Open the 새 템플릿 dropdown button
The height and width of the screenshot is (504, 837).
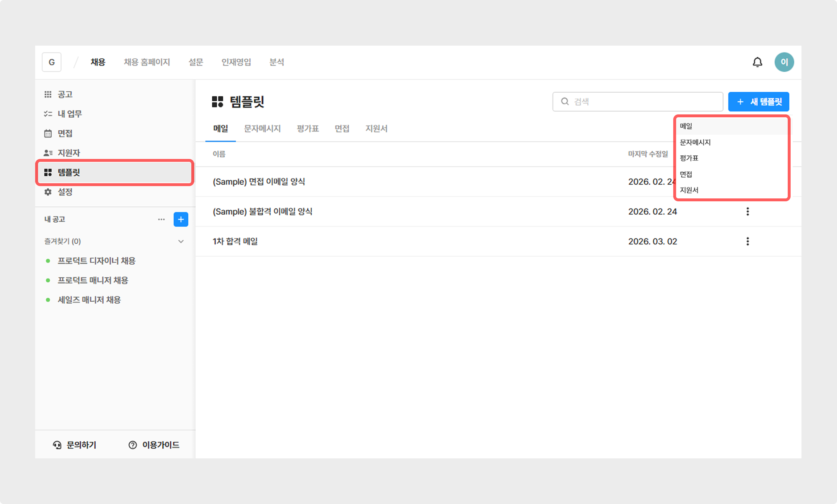(759, 102)
